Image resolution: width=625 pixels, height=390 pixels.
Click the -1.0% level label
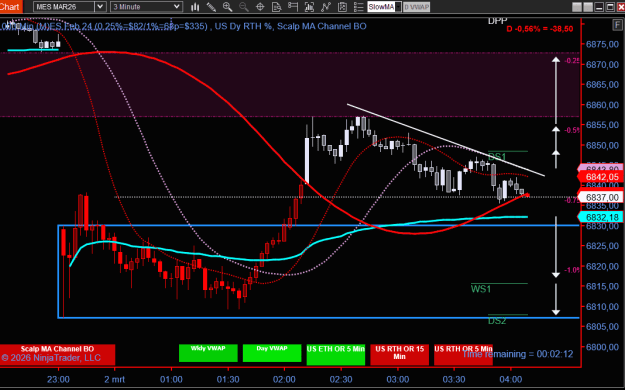point(572,270)
